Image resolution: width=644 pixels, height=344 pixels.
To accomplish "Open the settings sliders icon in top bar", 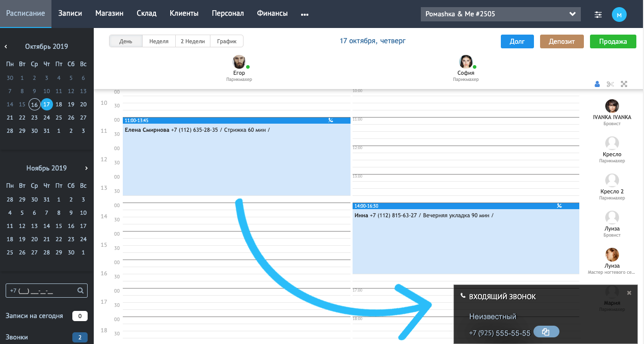I will tap(598, 15).
